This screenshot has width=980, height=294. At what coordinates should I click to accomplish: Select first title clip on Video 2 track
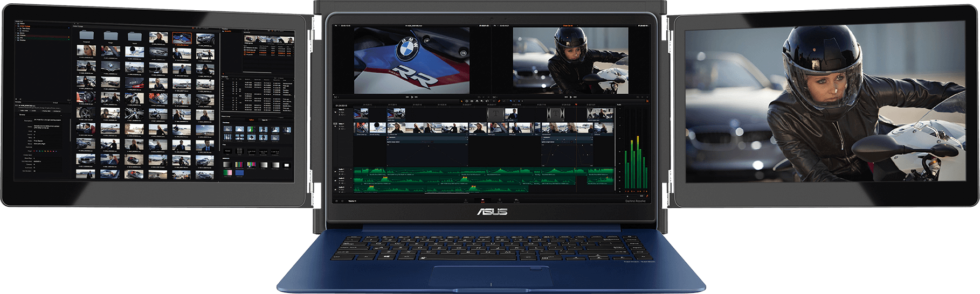[x=495, y=114]
